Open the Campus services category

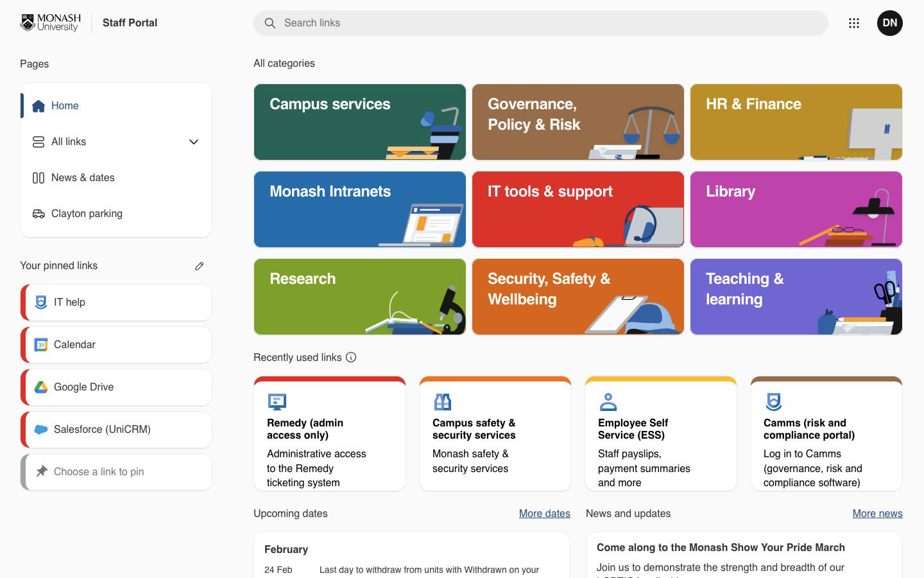click(x=360, y=122)
